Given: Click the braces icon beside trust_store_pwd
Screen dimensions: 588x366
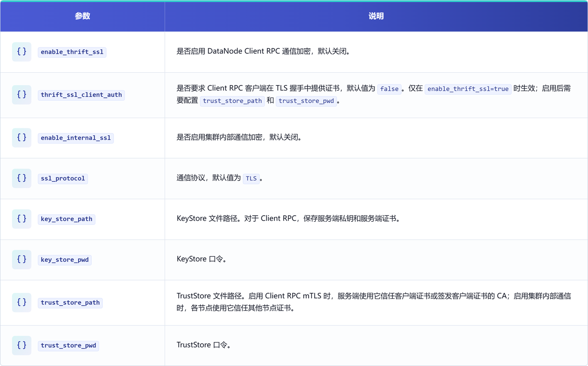Looking at the screenshot, I should click(x=22, y=345).
